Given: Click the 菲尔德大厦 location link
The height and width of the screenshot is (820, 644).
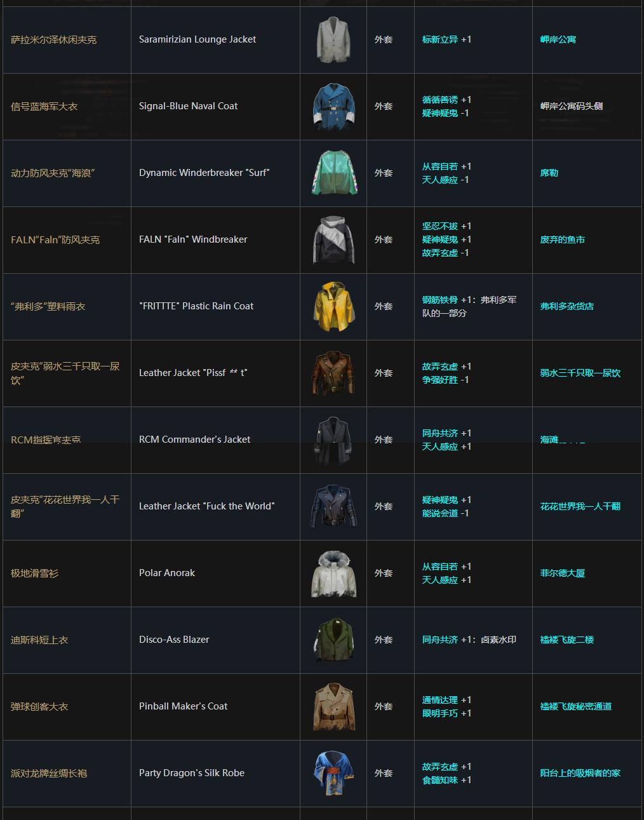Looking at the screenshot, I should (x=563, y=573).
